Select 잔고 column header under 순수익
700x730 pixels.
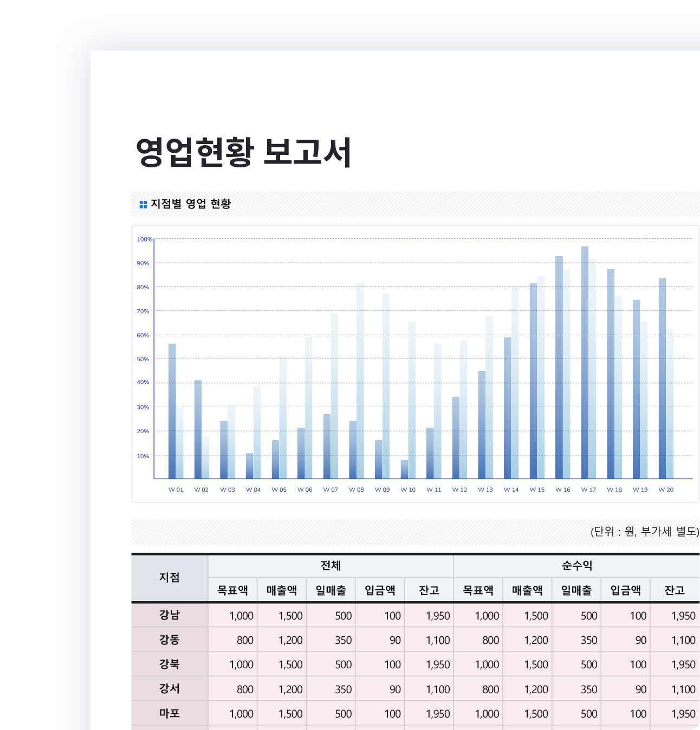point(675,590)
